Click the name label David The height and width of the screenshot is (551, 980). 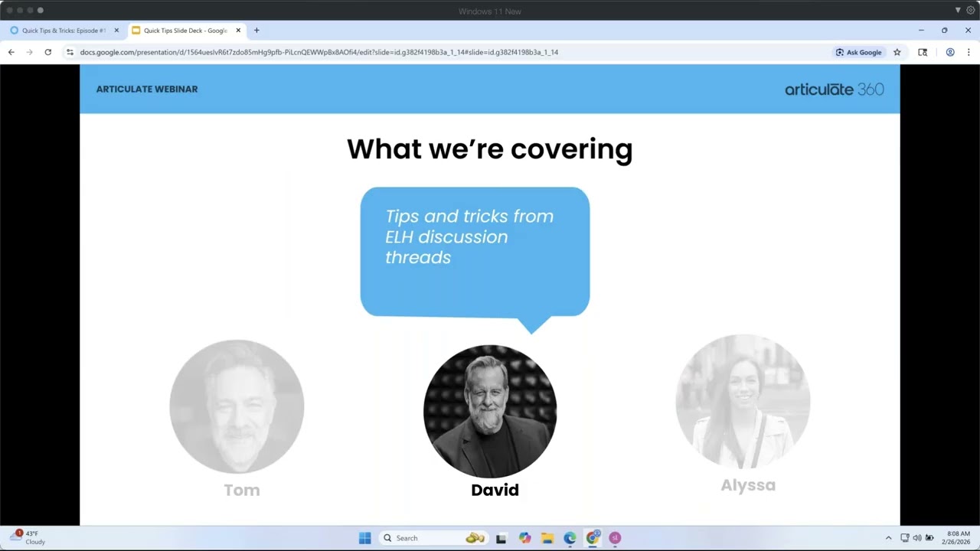point(495,490)
